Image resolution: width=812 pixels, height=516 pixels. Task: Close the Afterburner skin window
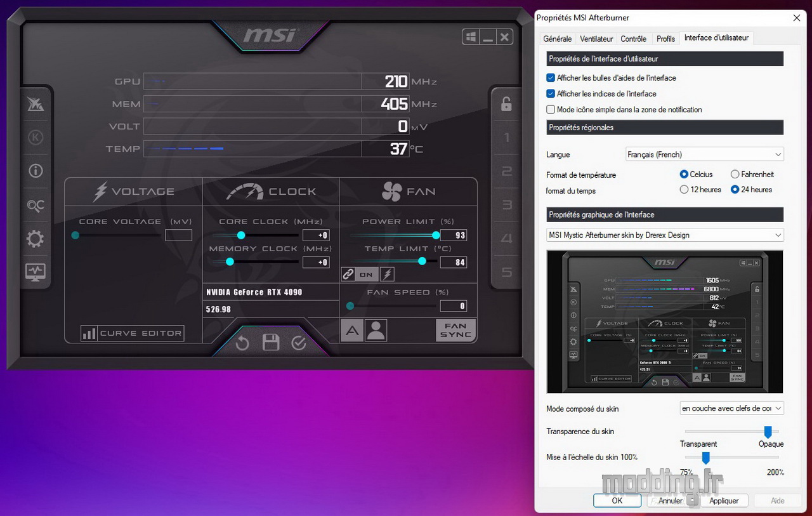(x=504, y=37)
